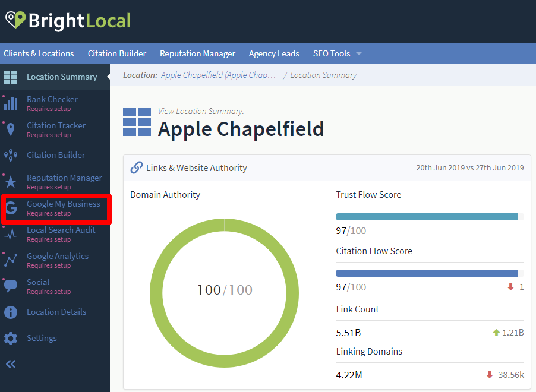Click red down arrow next to -38.56k
Image resolution: width=536 pixels, height=392 pixels.
click(x=489, y=375)
